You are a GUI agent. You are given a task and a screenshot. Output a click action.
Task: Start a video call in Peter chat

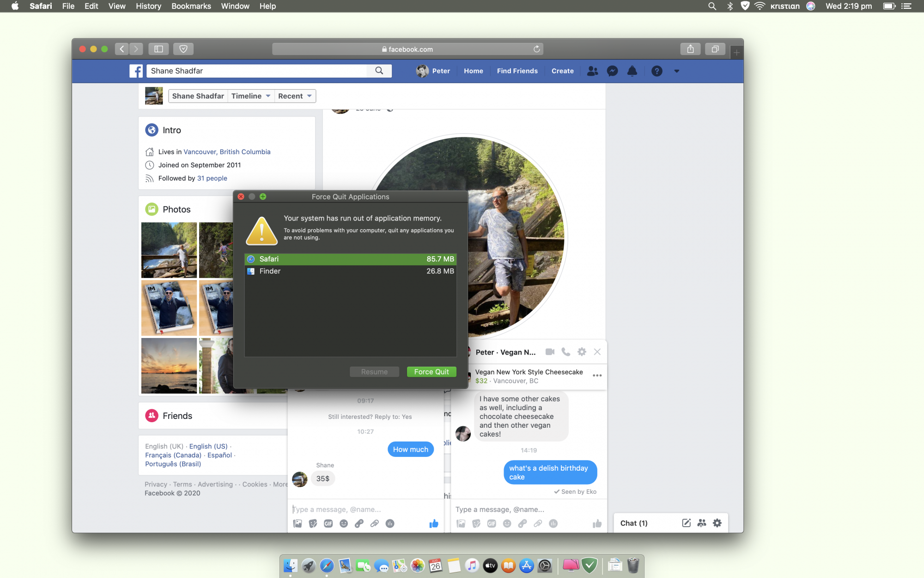click(550, 352)
